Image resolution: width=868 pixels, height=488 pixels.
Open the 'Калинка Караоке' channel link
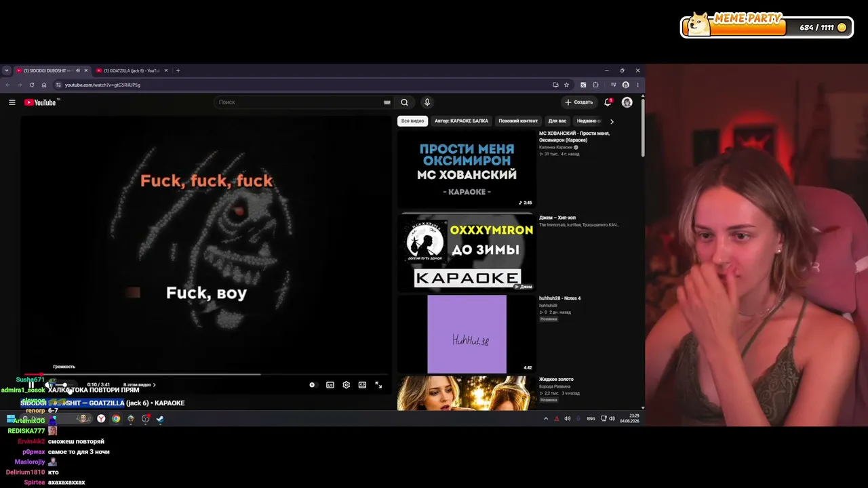point(557,147)
